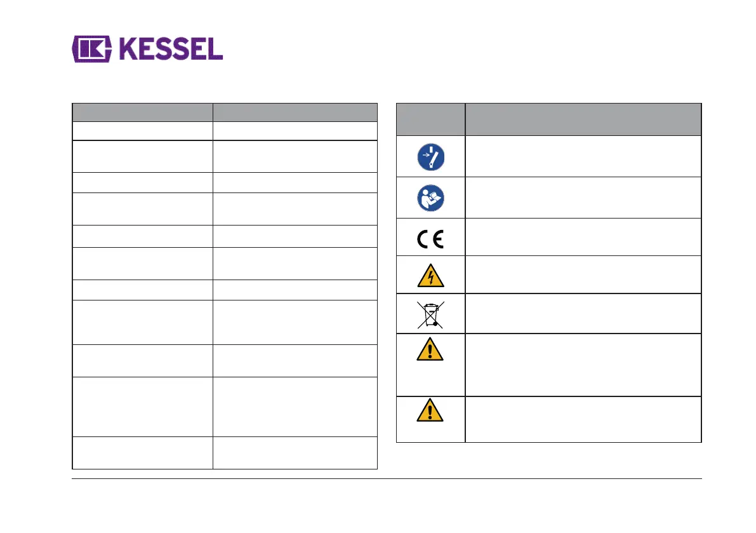Select the CE conformity mark
The height and width of the screenshot is (533, 756).
(x=431, y=238)
